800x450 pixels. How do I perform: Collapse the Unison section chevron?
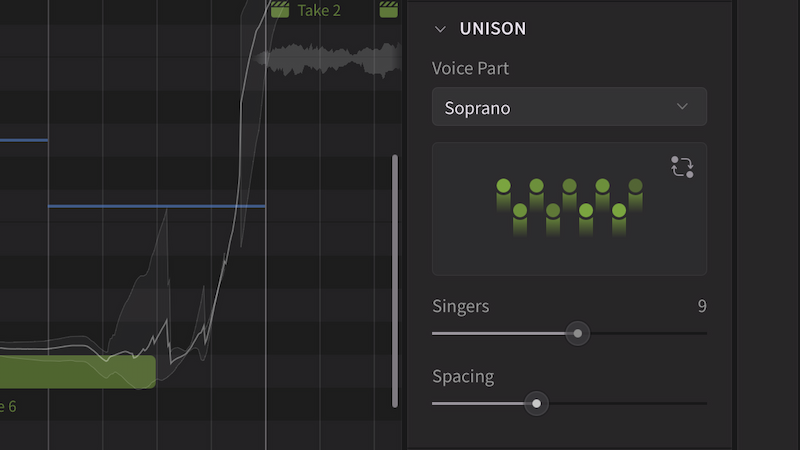440,29
